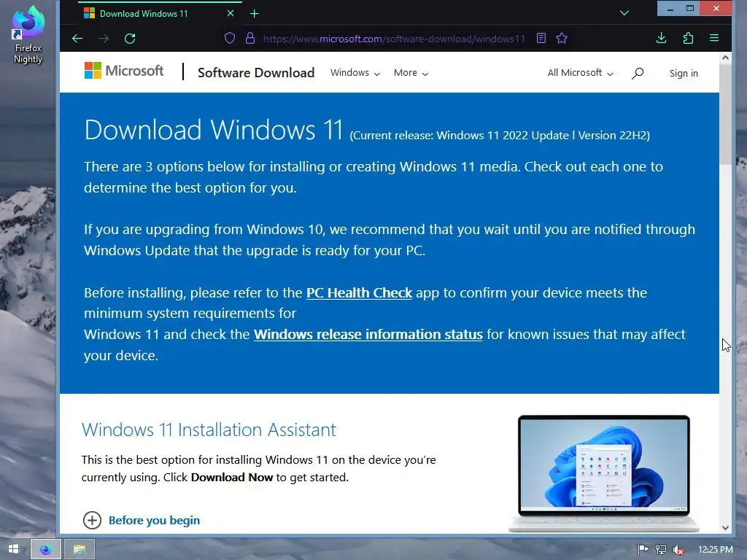Click the padlock site security icon

[x=249, y=38]
